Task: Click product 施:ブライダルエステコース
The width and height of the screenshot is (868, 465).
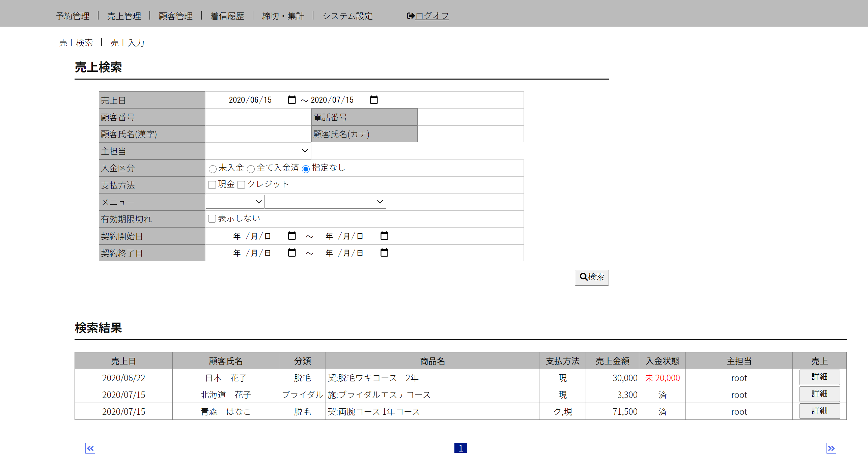Action: (x=379, y=395)
